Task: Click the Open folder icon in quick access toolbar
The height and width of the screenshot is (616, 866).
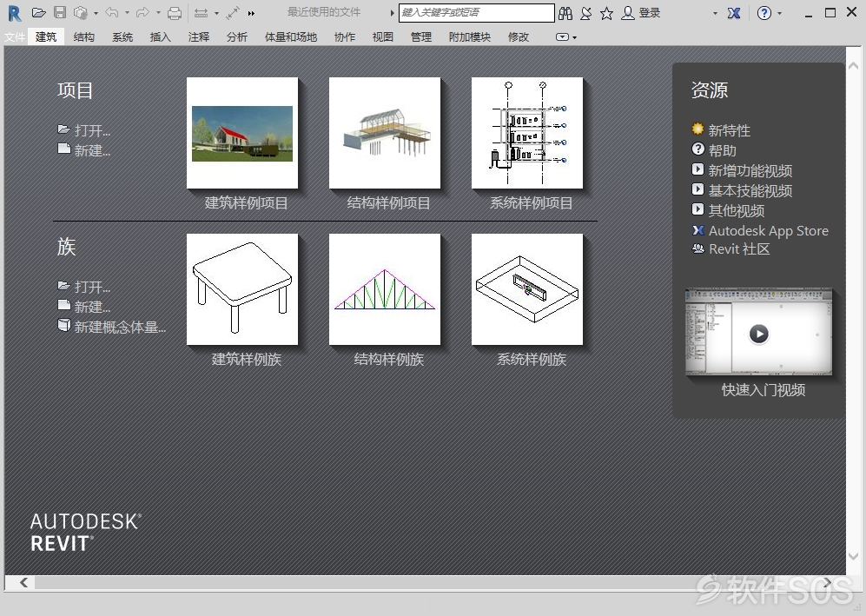Action: pos(39,13)
